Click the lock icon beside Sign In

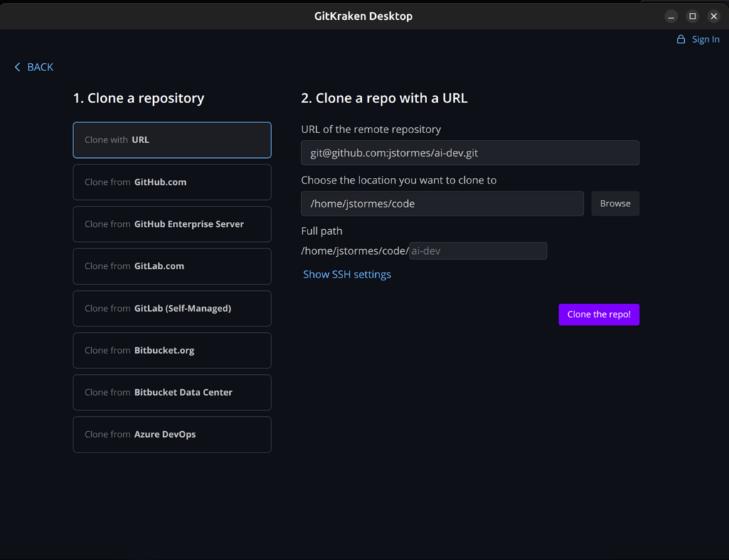point(681,40)
